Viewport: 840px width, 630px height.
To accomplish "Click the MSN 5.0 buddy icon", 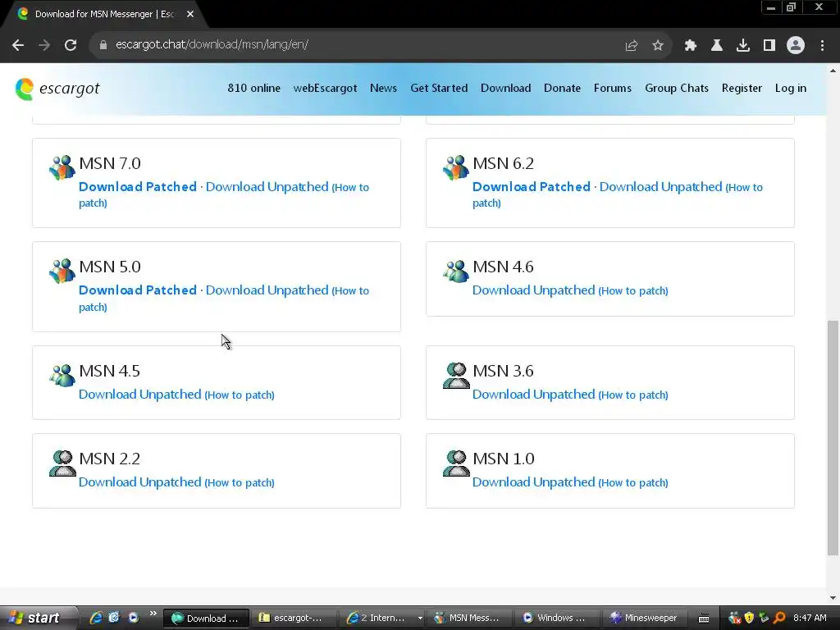I will (62, 271).
